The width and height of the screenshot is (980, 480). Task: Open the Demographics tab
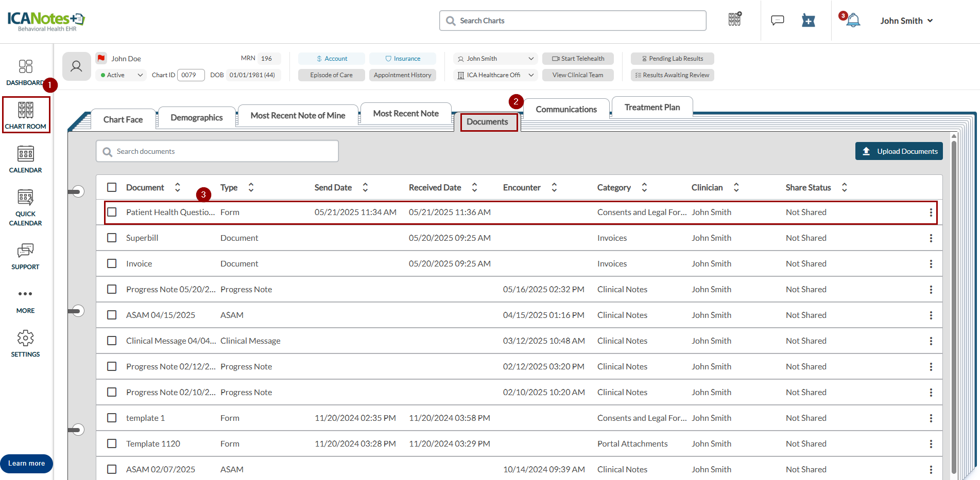(x=196, y=118)
